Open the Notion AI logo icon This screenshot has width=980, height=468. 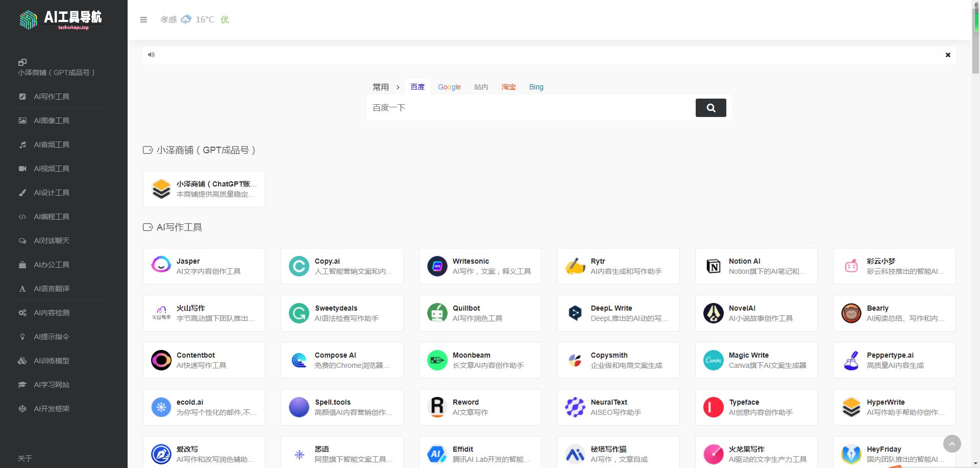(x=713, y=266)
